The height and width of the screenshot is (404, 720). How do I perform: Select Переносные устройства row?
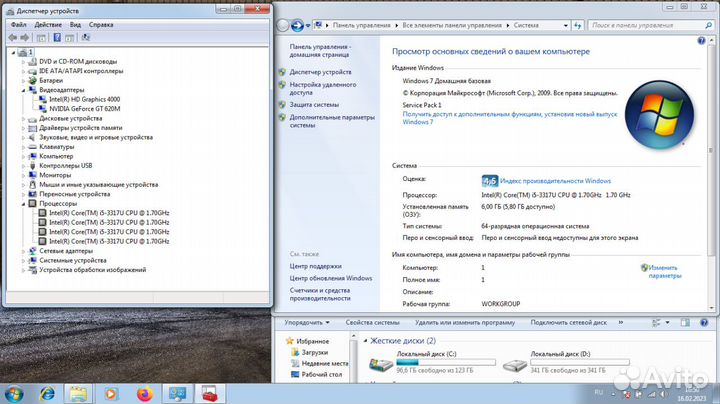point(74,194)
